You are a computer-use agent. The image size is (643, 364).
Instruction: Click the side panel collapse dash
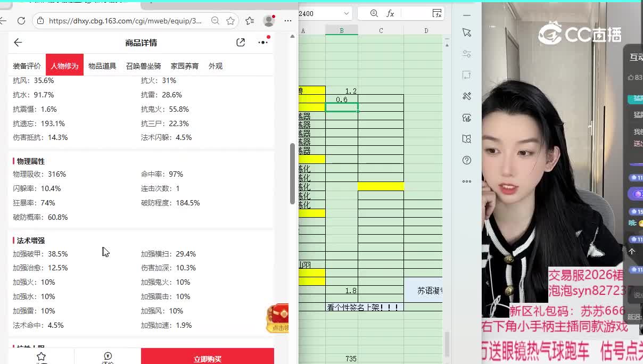[467, 15]
